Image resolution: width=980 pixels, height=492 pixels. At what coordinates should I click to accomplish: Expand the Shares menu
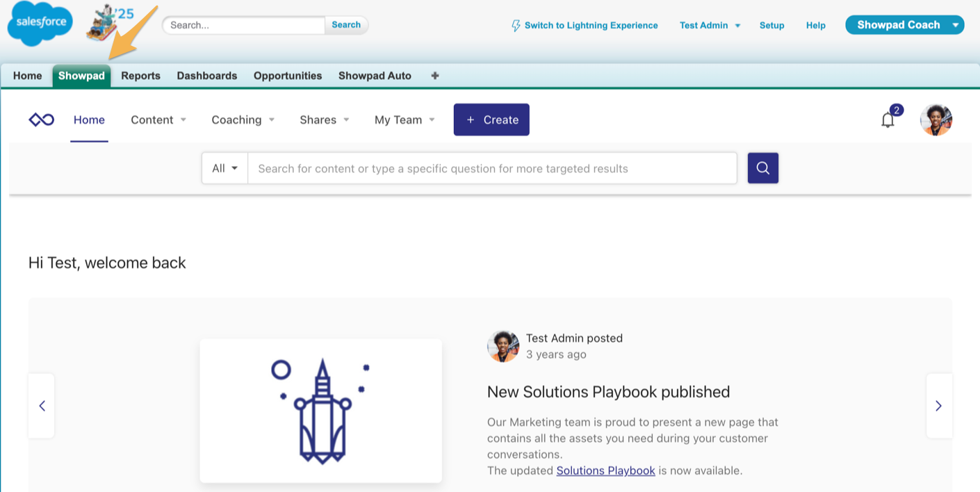(325, 120)
